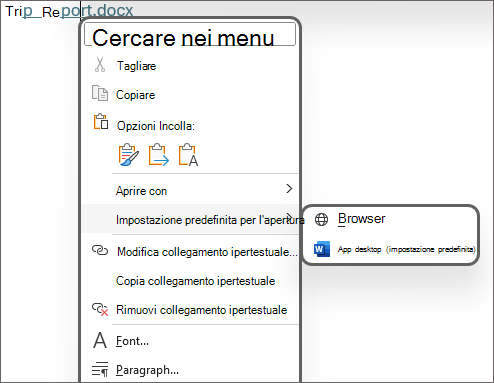Click the large A Font icon
The image size is (494, 383).
coord(100,340)
